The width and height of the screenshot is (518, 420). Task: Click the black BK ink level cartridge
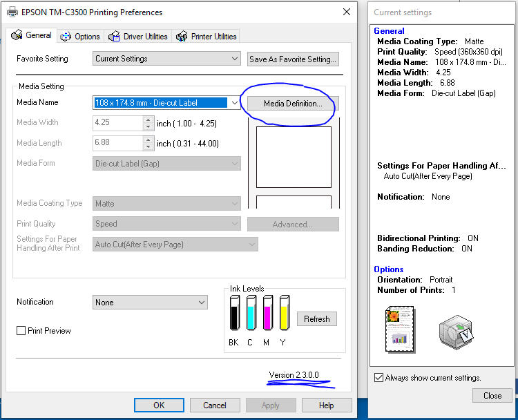tap(234, 313)
